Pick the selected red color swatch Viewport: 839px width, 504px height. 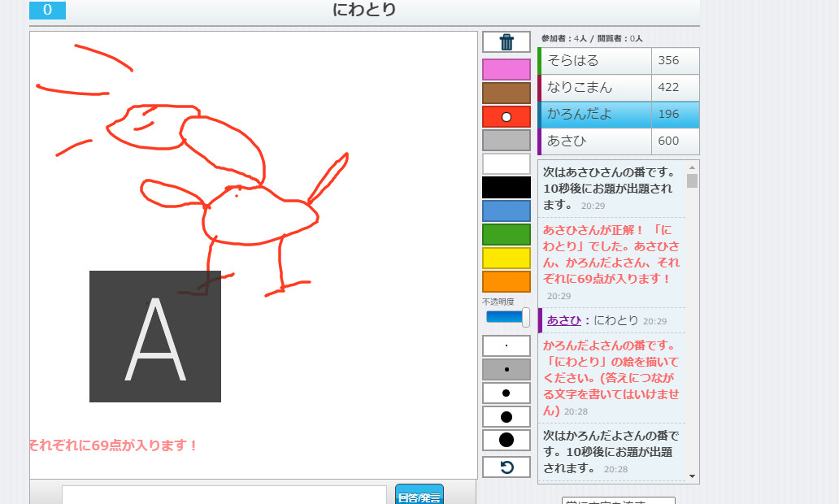tap(506, 116)
